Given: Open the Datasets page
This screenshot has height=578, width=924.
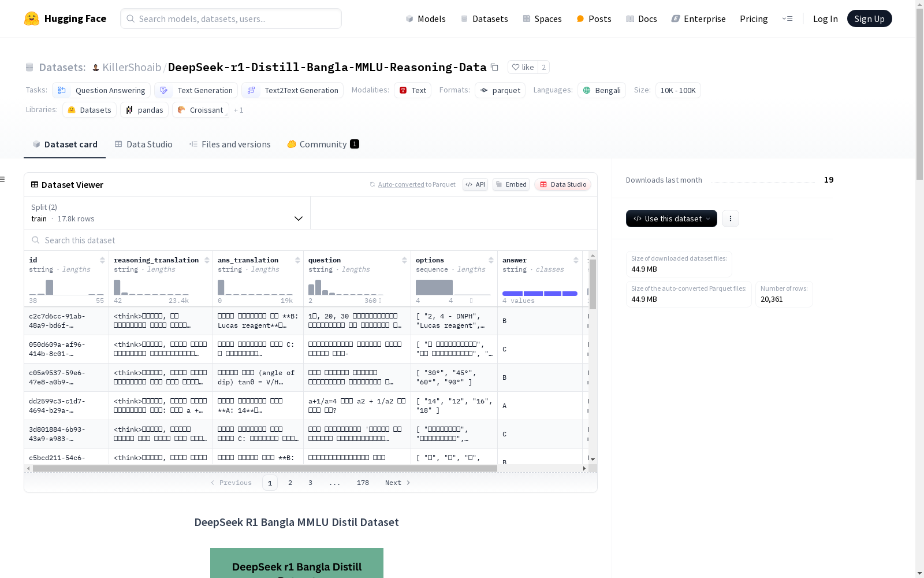Looking at the screenshot, I should tap(484, 18).
